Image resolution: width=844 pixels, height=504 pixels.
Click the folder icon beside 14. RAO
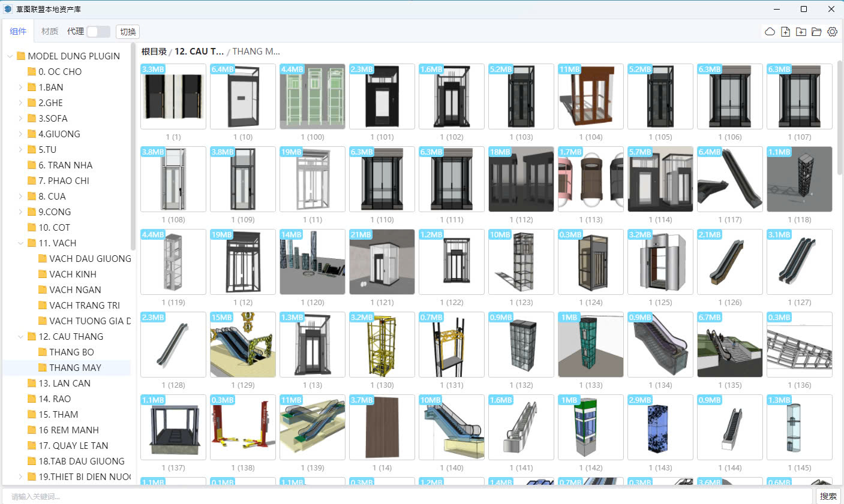(x=32, y=399)
